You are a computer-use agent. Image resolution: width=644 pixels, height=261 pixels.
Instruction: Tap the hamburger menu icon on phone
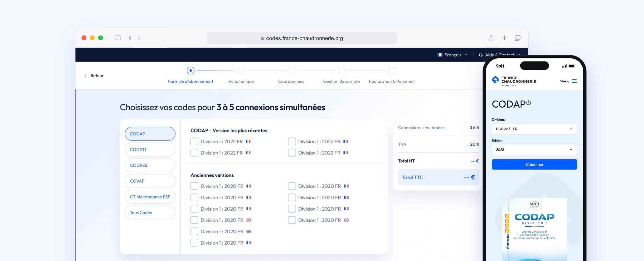pyautogui.click(x=574, y=81)
